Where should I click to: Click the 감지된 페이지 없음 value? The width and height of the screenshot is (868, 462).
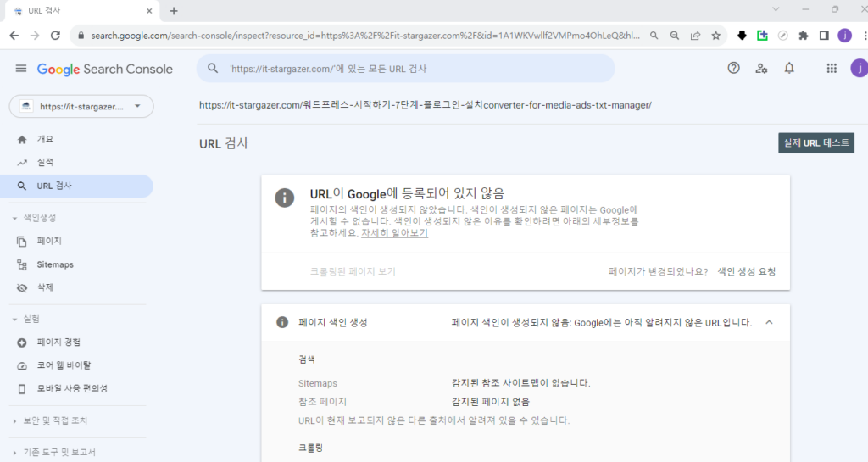tap(491, 402)
